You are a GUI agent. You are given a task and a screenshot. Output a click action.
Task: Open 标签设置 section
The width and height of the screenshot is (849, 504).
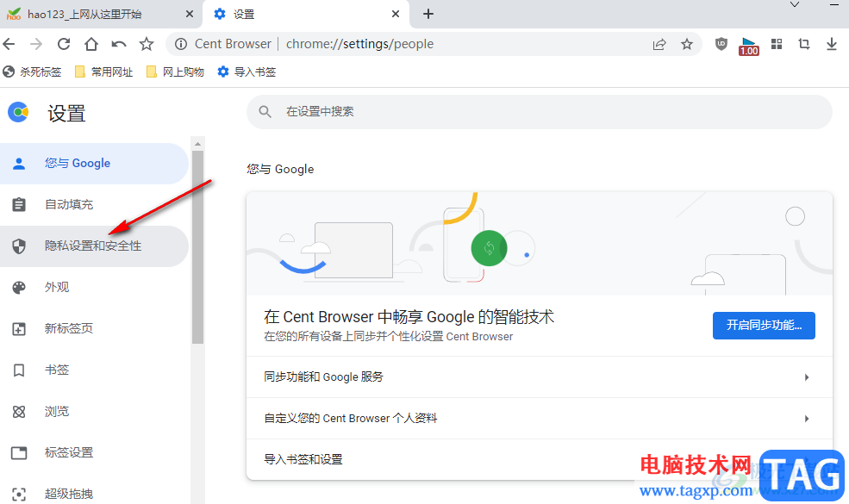[x=94, y=452]
